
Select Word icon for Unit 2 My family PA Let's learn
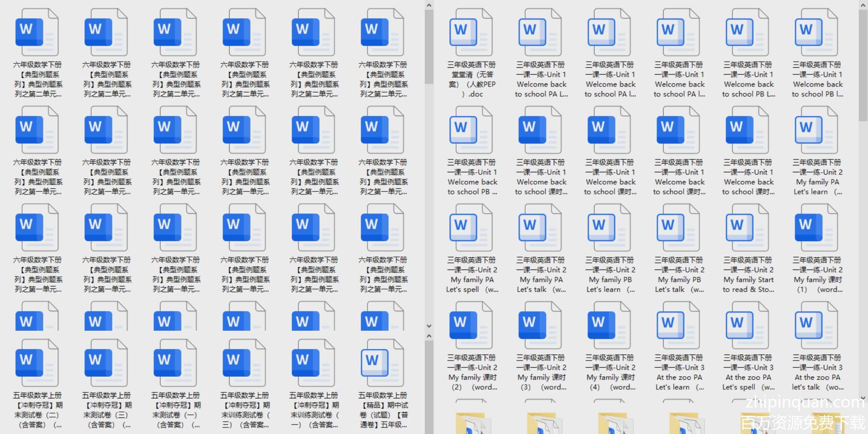(x=816, y=130)
